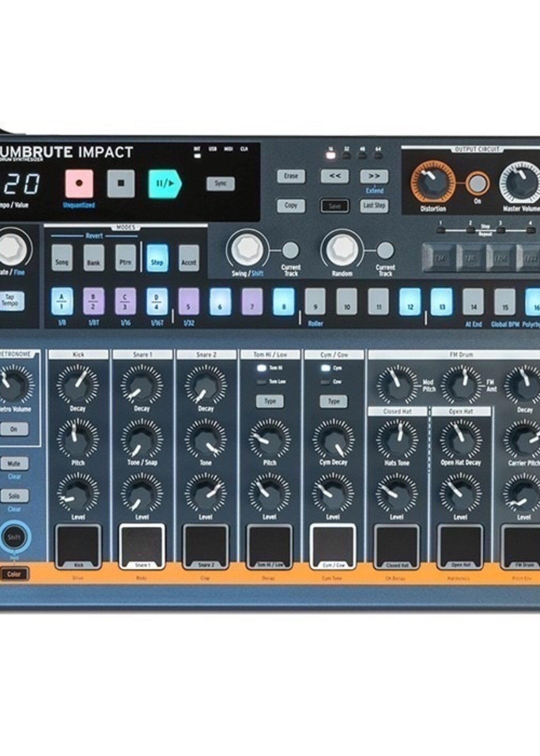Select the lit Step mode button
The height and width of the screenshot is (756, 540).
click(157, 258)
